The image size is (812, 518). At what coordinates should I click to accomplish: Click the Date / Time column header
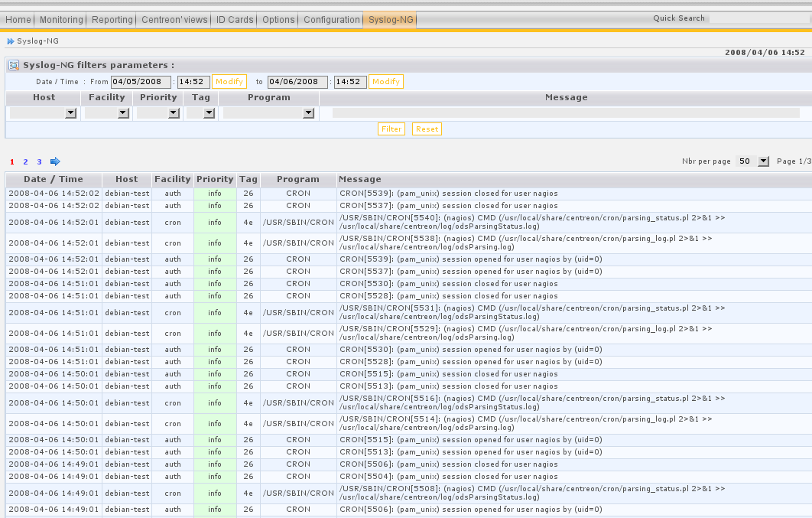(x=54, y=179)
